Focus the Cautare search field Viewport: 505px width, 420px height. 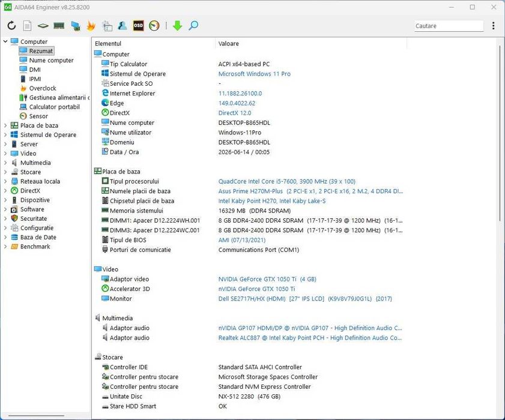coord(449,26)
